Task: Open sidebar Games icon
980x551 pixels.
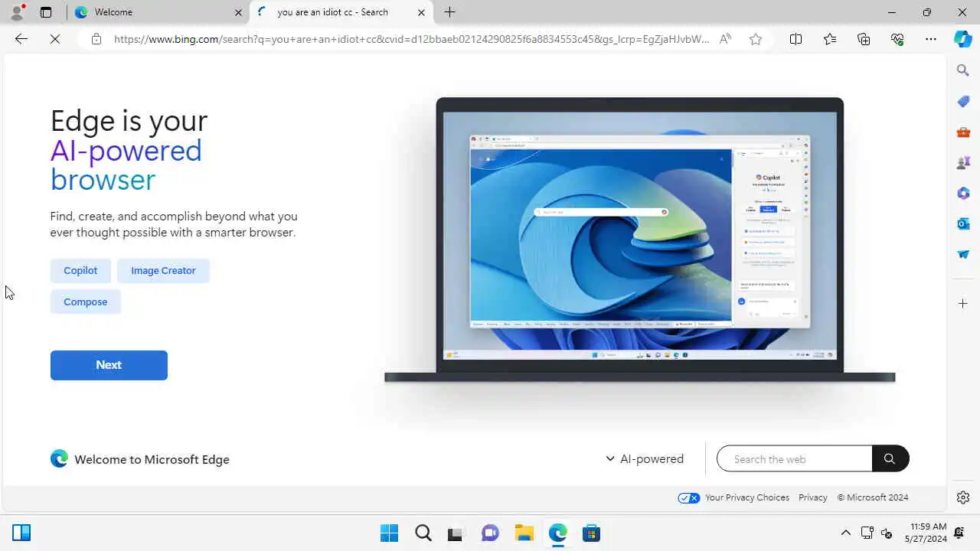Action: (963, 162)
